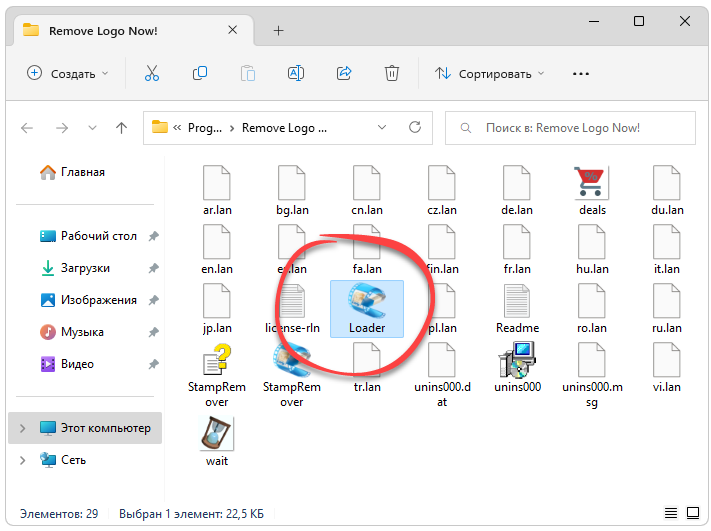This screenshot has height=531, width=711.
Task: Click the search box Поиск в: Remove Logo Now!
Action: pyautogui.click(x=570, y=128)
